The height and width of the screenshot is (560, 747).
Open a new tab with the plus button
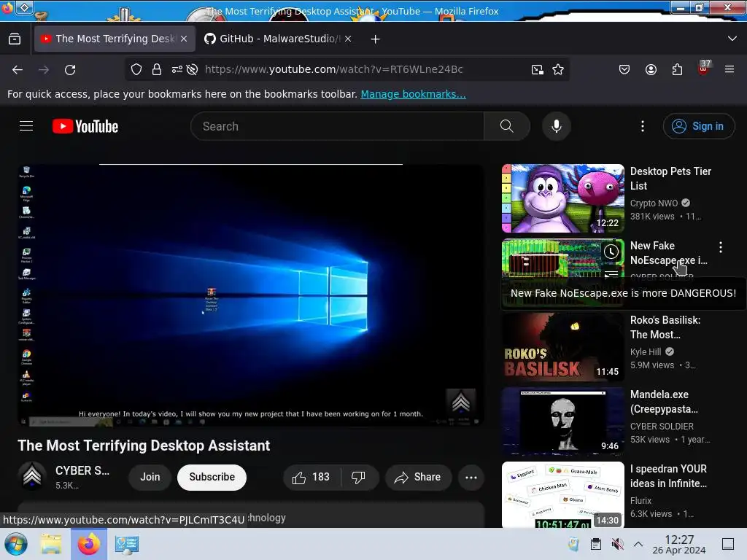pyautogui.click(x=376, y=39)
